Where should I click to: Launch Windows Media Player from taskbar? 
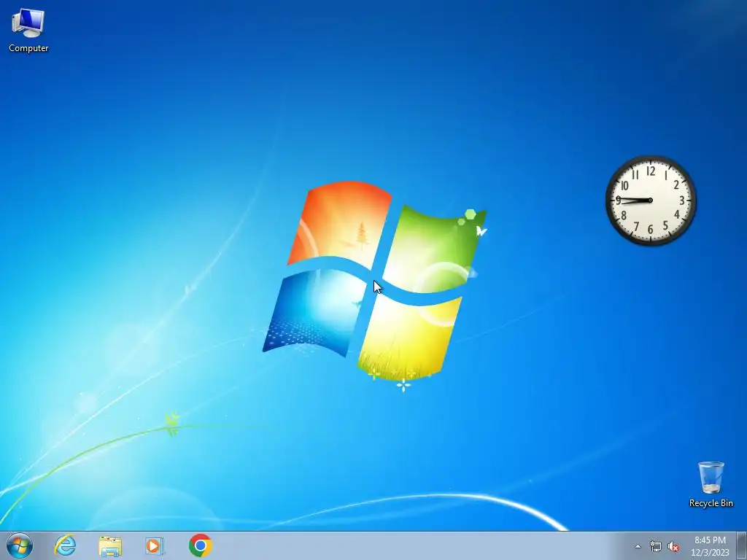[155, 546]
